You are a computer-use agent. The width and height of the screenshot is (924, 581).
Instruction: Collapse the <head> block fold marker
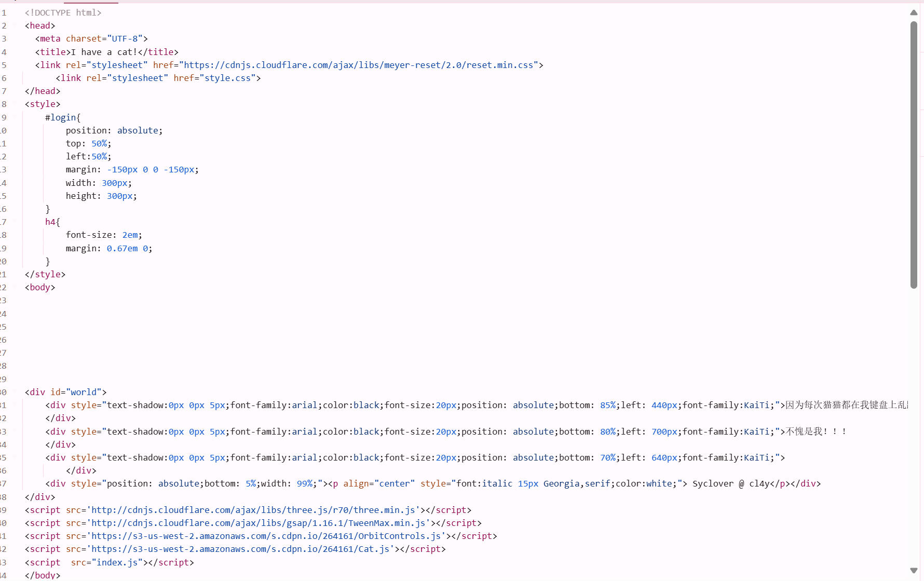pos(15,25)
